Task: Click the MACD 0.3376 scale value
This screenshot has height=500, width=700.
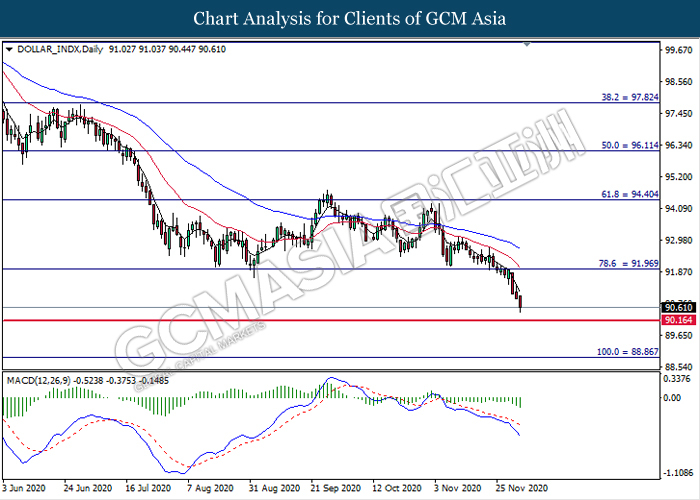Action: point(677,379)
